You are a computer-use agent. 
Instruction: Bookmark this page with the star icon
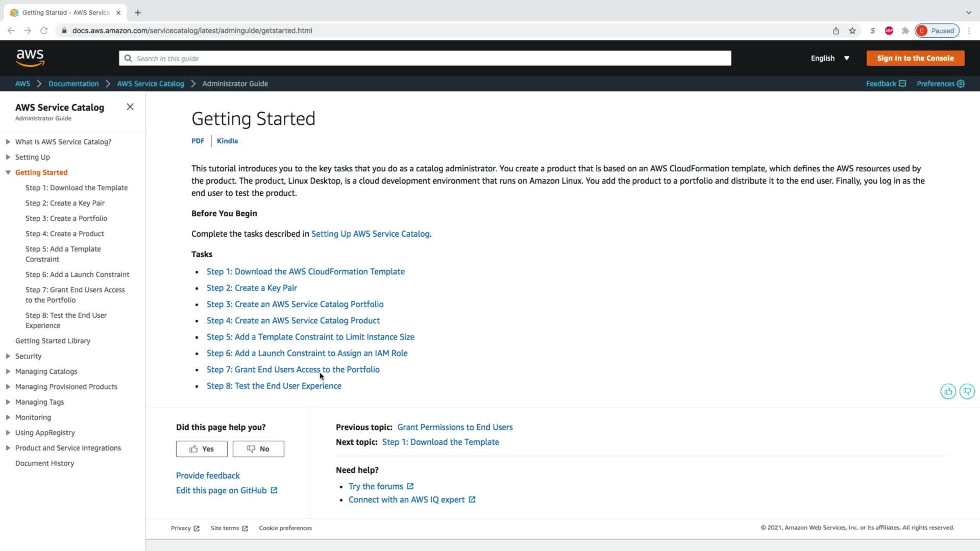click(852, 31)
